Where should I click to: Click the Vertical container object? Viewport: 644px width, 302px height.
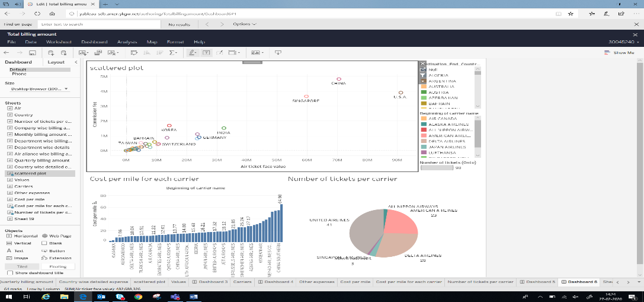(x=20, y=243)
